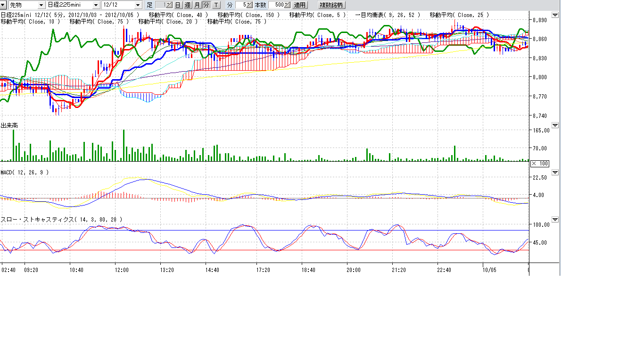
Task: Open the 先物 instrument type dropdown
Action: pyautogui.click(x=41, y=5)
